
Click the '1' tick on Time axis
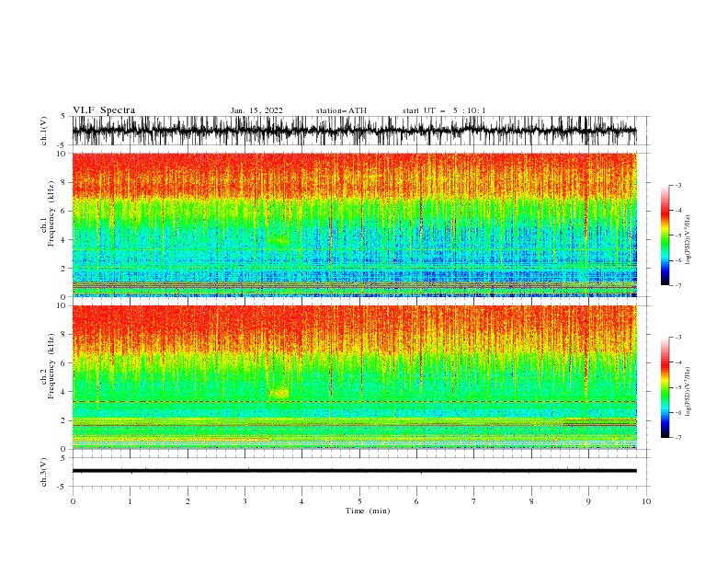tap(130, 501)
